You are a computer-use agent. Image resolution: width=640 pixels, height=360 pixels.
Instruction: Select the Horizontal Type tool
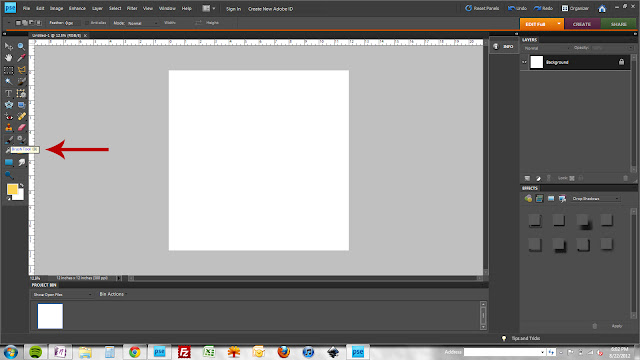9,93
